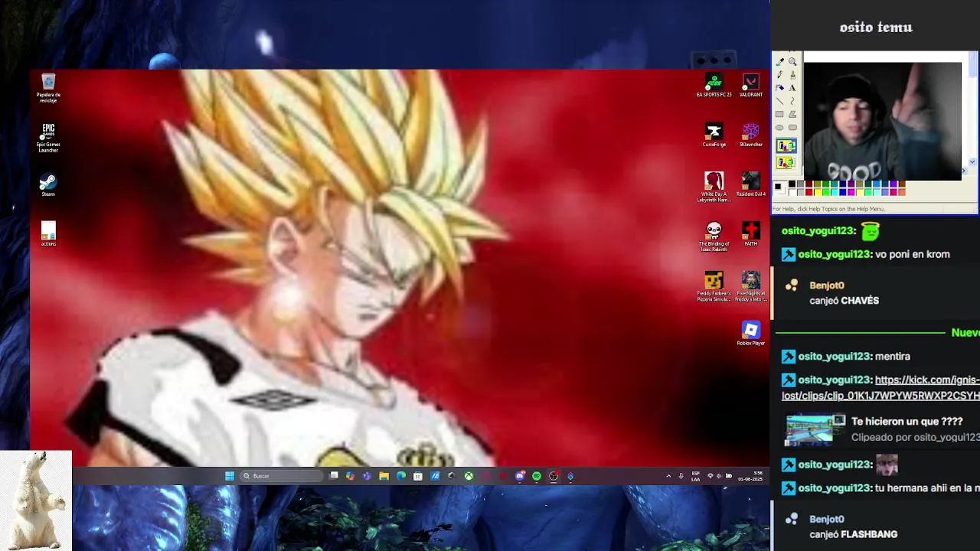Pick the bright green swatch in Paint palette
This screenshot has height=551, width=980.
point(826,192)
